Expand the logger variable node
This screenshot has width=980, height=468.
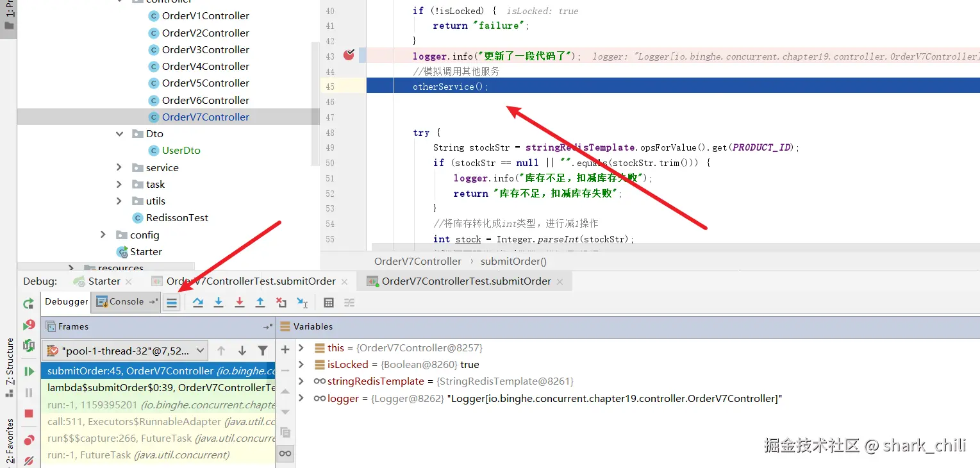tap(301, 398)
